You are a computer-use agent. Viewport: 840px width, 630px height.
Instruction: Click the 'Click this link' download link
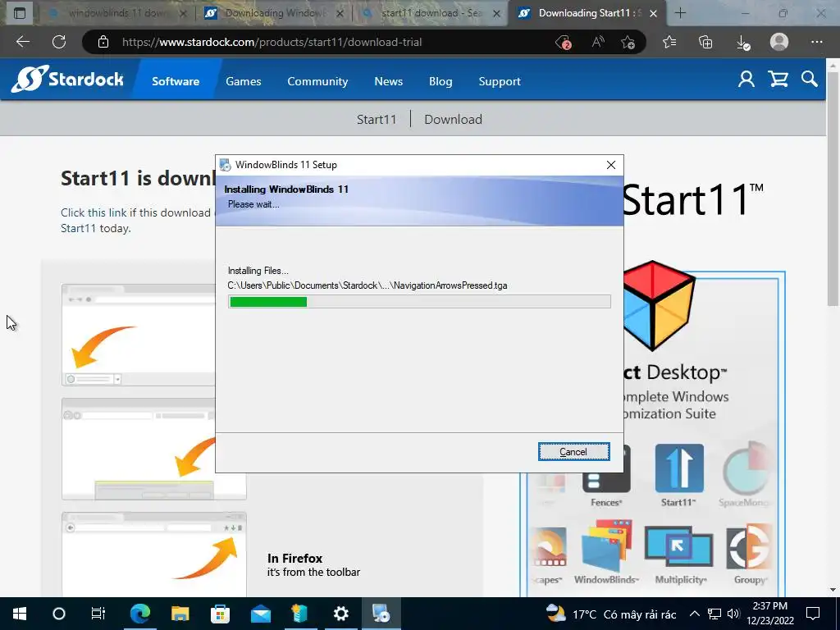pyautogui.click(x=94, y=212)
